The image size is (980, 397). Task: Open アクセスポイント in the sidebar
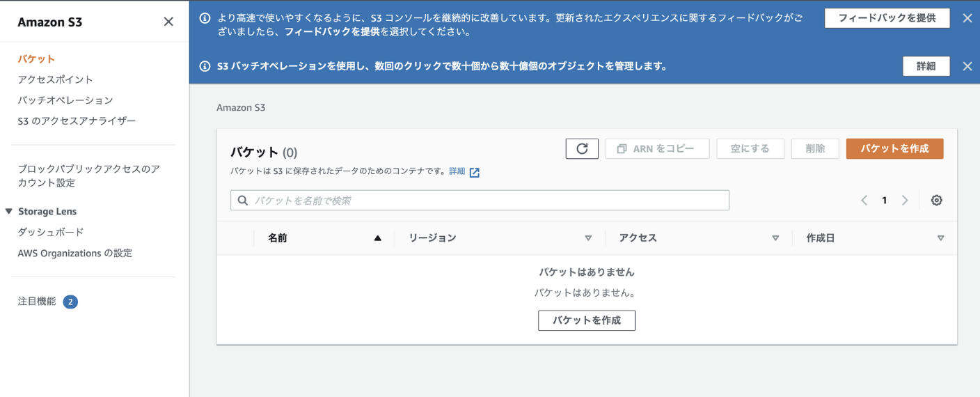tap(55, 79)
